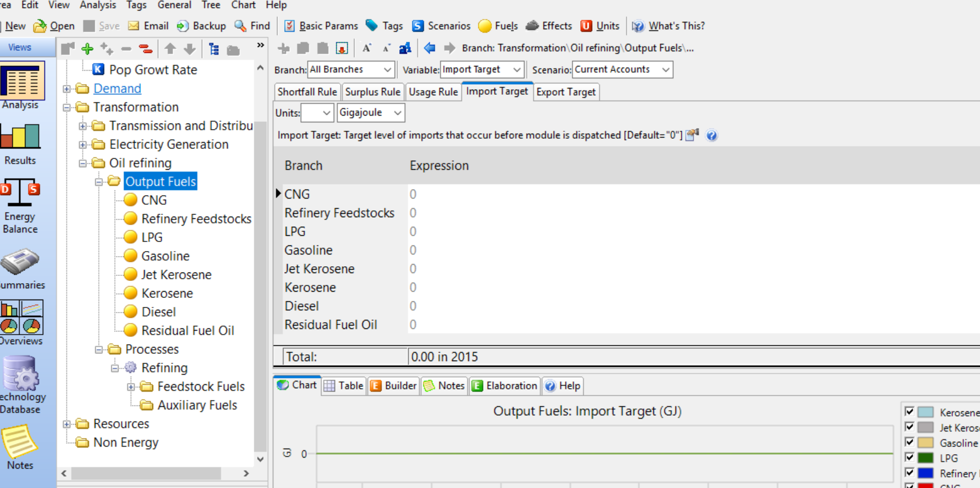Click help icon beside Import Target description

click(x=712, y=135)
